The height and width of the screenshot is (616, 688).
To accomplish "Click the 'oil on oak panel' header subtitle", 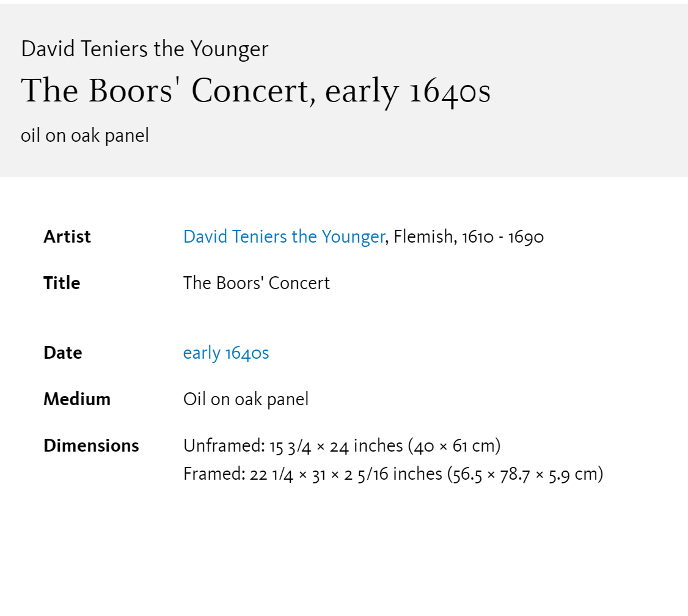I will click(x=85, y=136).
